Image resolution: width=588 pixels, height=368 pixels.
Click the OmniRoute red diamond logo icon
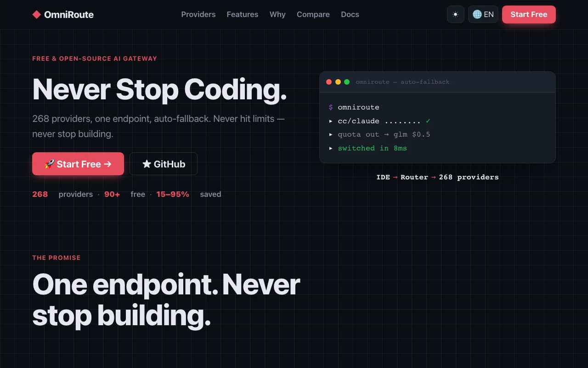pos(37,14)
